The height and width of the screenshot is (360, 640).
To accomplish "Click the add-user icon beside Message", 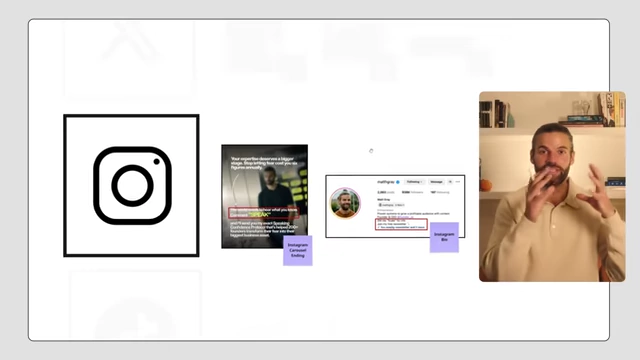I will (x=450, y=182).
